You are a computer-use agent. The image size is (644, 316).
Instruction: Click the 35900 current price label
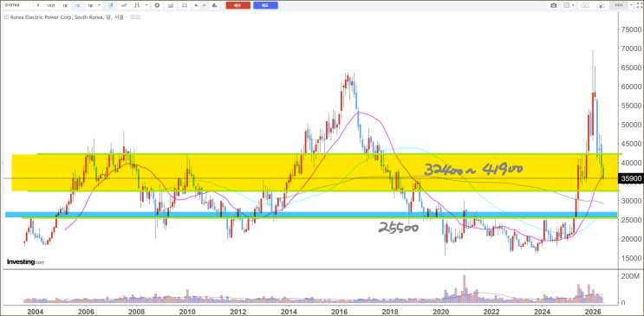(x=630, y=178)
